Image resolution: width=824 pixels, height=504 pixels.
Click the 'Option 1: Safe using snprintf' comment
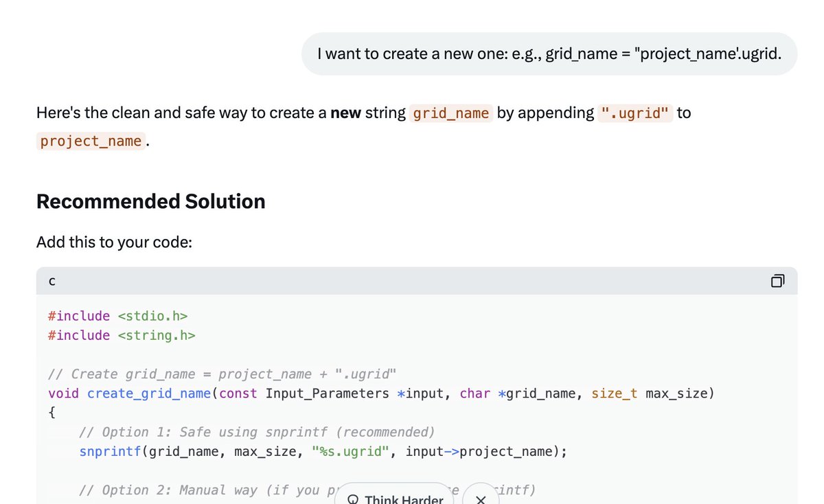257,432
